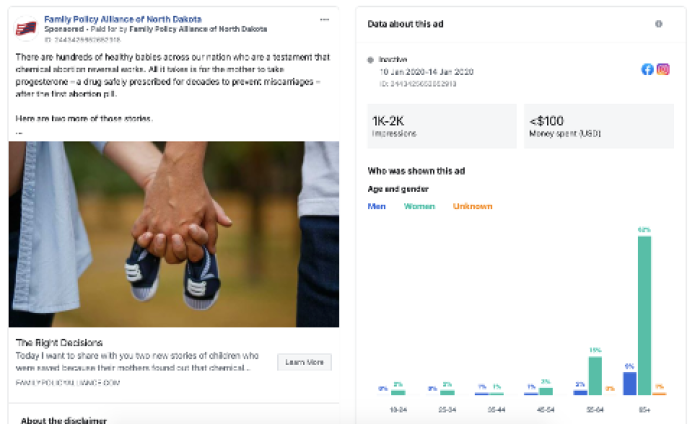Click the <$100 money spent box
This screenshot has width=700, height=424.
click(599, 126)
